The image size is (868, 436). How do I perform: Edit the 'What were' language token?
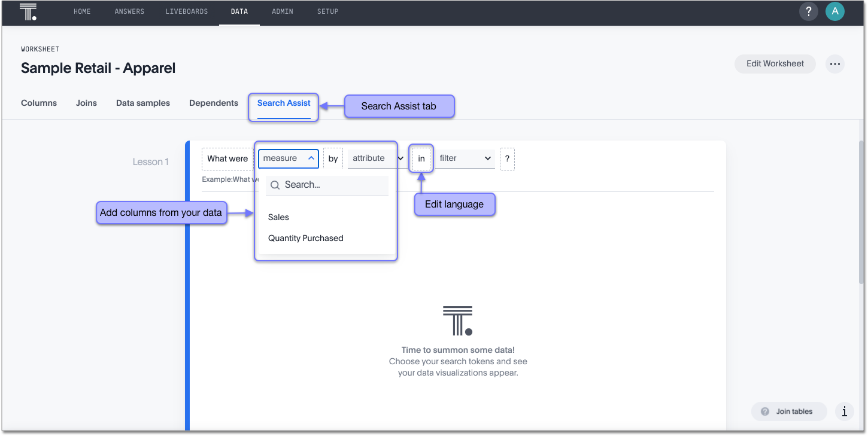coord(227,159)
